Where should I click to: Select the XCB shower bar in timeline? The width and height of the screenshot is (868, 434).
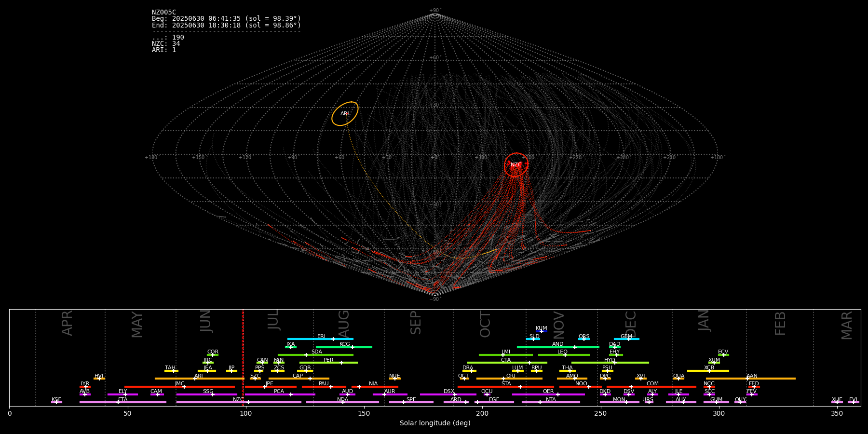[708, 371]
